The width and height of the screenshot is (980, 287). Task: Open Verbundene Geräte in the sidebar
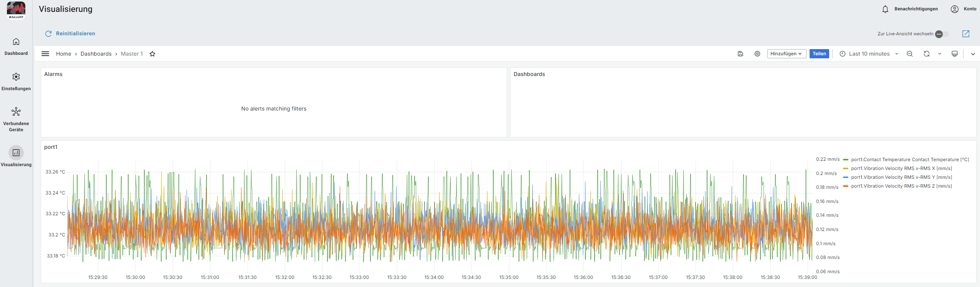[16, 119]
